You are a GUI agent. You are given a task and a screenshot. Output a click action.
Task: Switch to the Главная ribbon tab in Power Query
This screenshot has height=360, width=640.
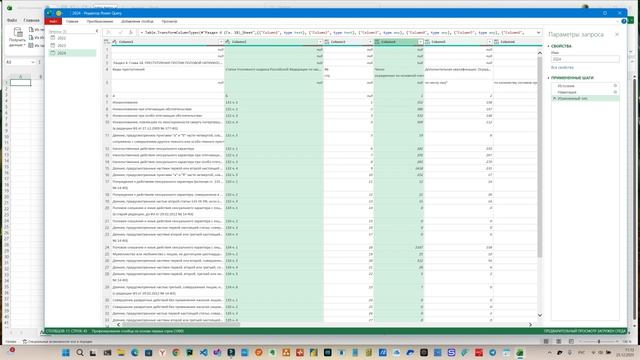pos(72,21)
